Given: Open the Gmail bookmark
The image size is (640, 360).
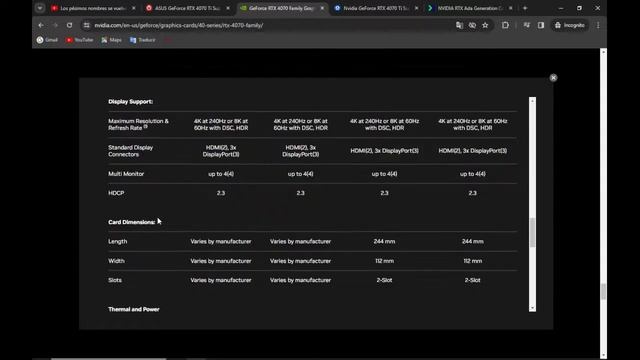Looking at the screenshot, I should coord(47,40).
